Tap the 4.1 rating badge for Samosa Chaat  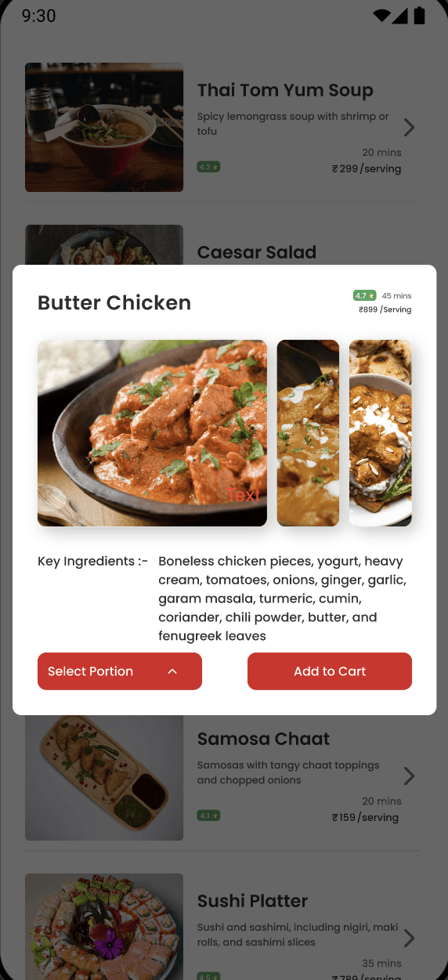pos(208,815)
